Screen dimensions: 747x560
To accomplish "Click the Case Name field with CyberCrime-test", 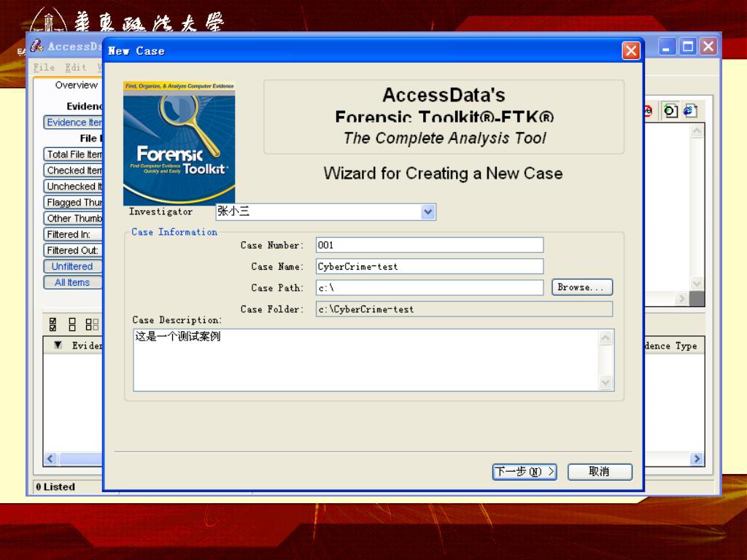I will coord(429,267).
